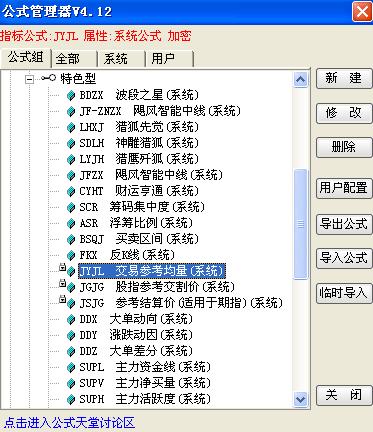Click the cube icon beside SCR
Viewport: 373px width, 432px height.
pos(71,208)
